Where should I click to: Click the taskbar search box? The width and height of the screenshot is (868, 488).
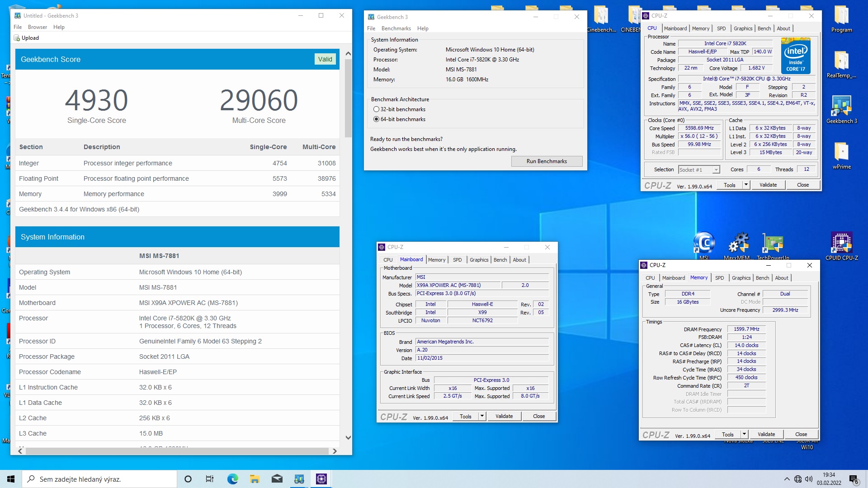99,479
